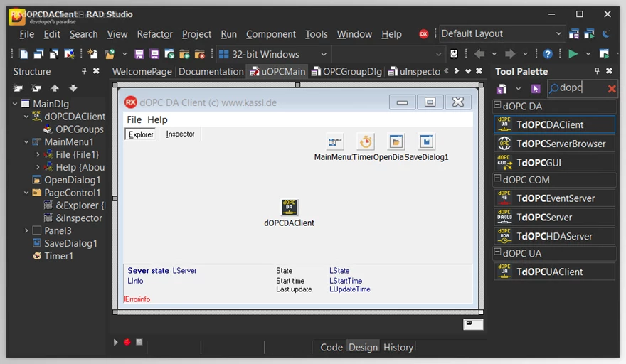The width and height of the screenshot is (626, 364).
Task: Select the Timer component icon on form
Action: (366, 141)
